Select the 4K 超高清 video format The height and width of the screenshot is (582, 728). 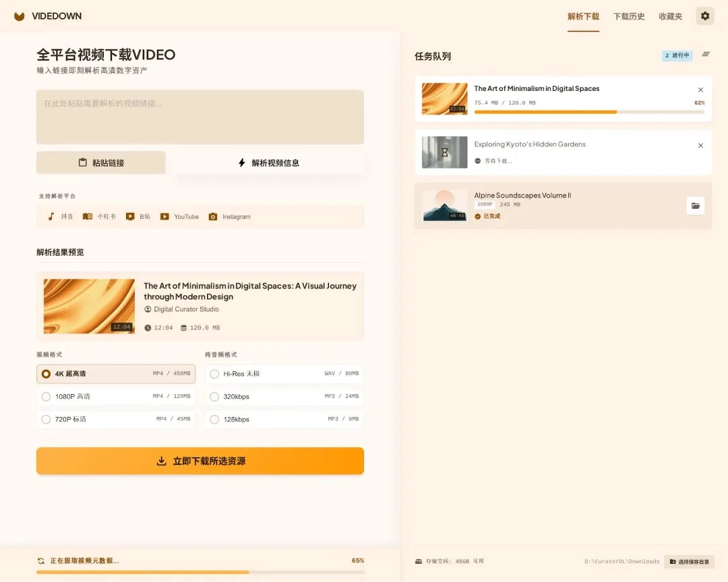pyautogui.click(x=116, y=374)
